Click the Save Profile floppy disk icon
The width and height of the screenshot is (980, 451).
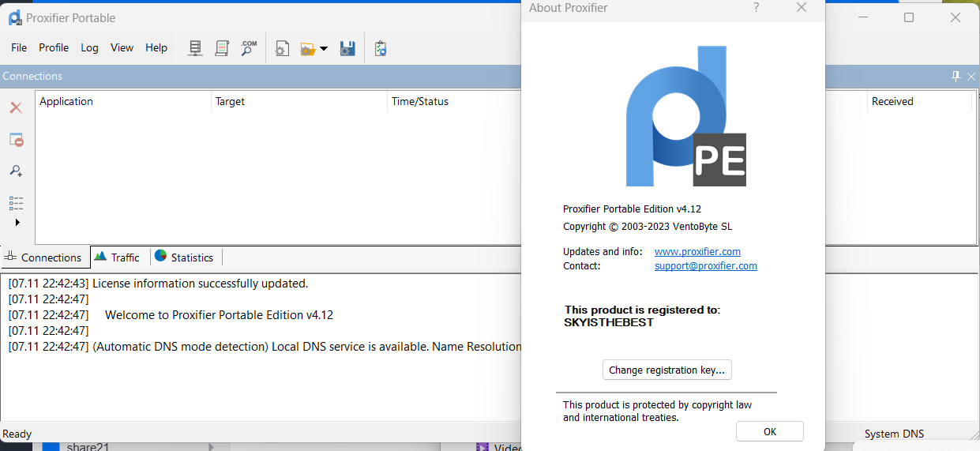[347, 49]
